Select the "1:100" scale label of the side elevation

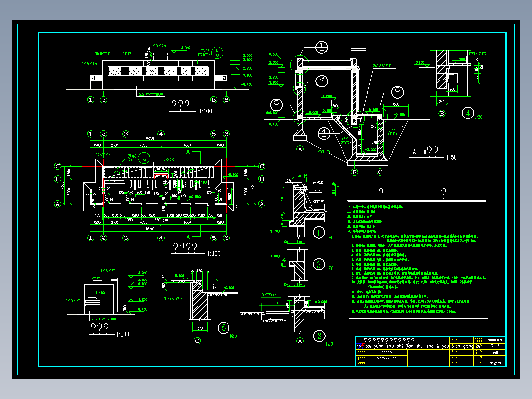coord(123,334)
